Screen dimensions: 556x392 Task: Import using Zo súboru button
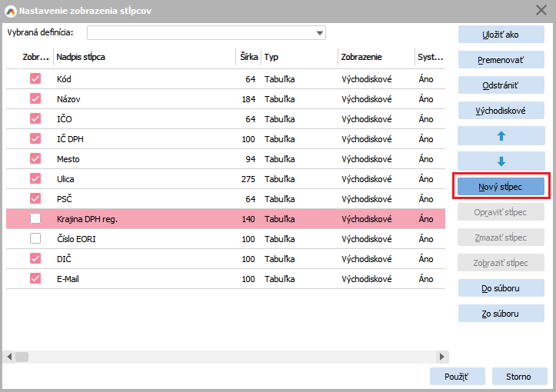pyautogui.click(x=501, y=314)
